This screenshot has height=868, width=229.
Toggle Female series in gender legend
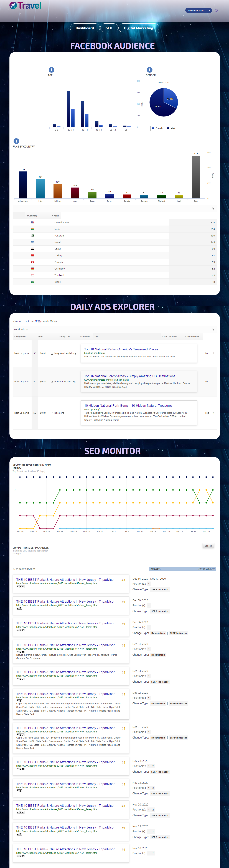click(x=157, y=128)
